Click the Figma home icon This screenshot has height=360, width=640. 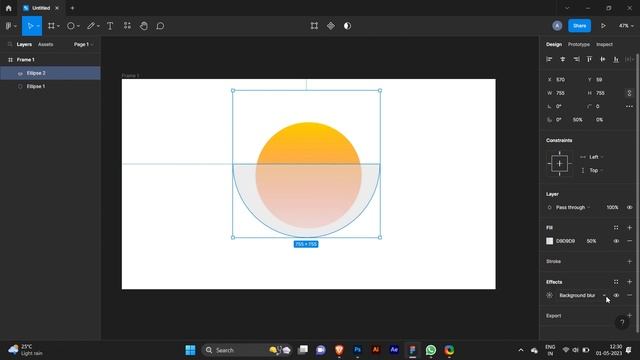pos(9,8)
